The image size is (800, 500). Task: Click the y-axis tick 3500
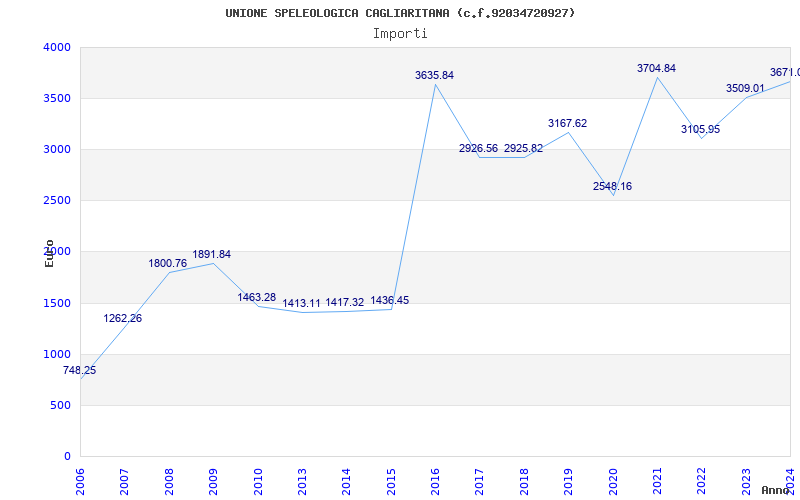pos(57,98)
